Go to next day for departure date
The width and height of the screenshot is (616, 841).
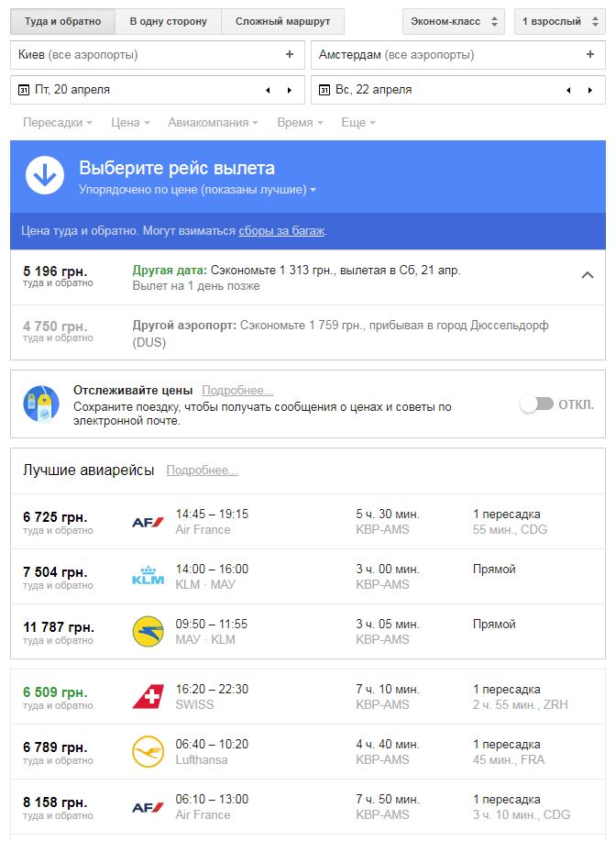coord(290,90)
